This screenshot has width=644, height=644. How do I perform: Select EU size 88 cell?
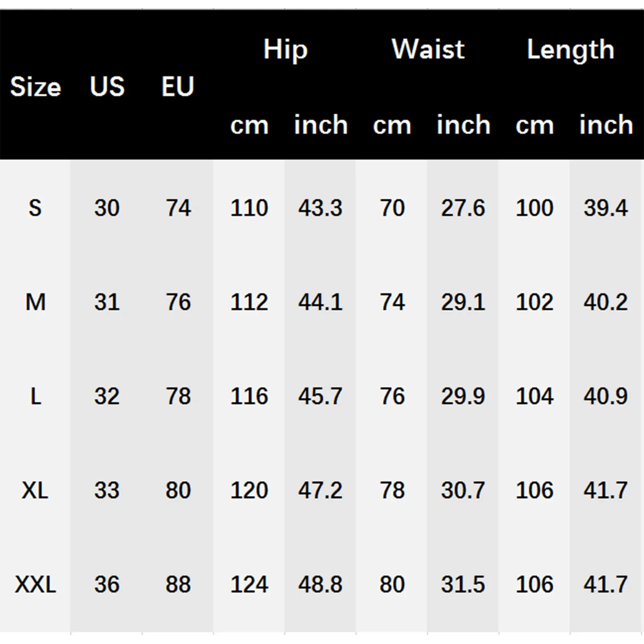178,584
